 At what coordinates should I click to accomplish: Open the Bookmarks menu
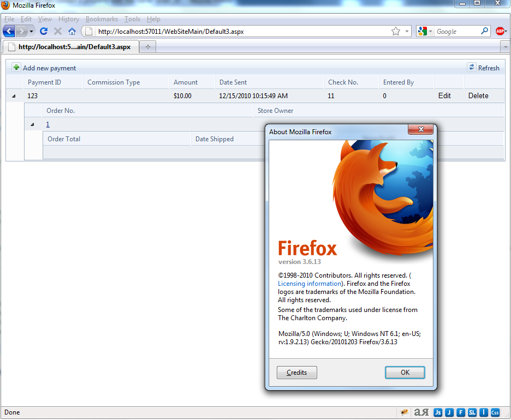102,19
